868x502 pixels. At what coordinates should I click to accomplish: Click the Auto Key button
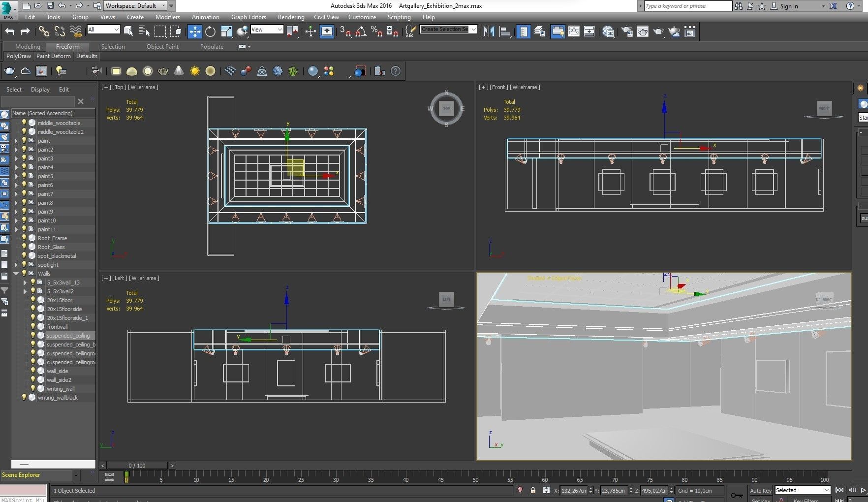pos(761,491)
